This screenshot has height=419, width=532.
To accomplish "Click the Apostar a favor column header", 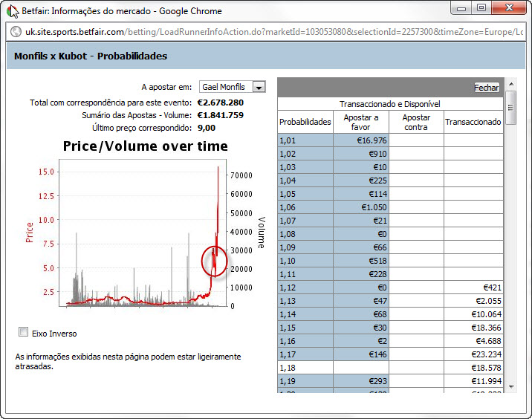I will pyautogui.click(x=361, y=122).
